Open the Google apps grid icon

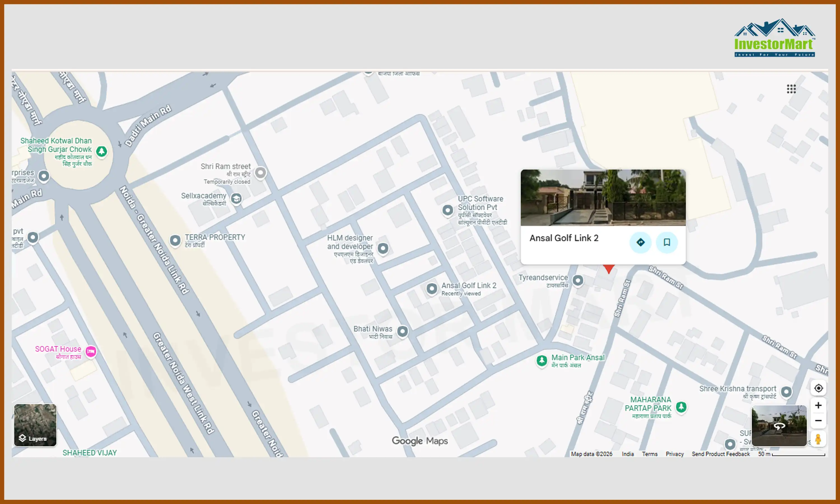click(x=791, y=89)
